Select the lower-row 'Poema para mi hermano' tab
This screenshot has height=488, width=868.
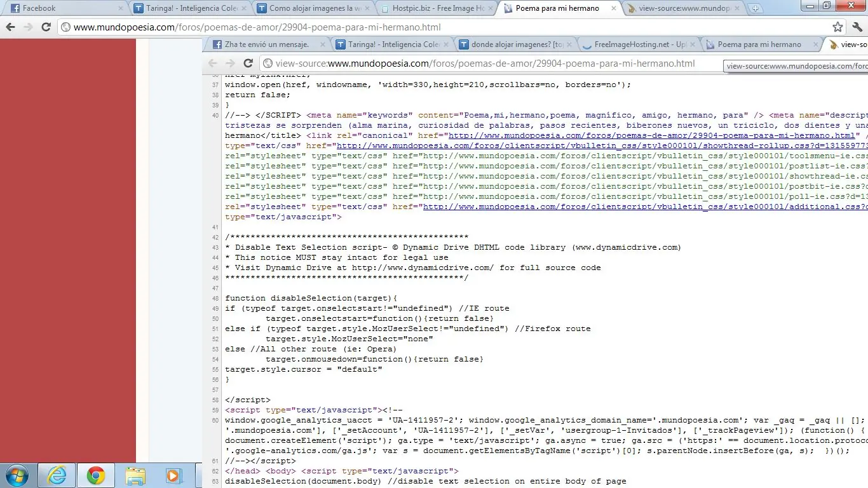(x=761, y=44)
